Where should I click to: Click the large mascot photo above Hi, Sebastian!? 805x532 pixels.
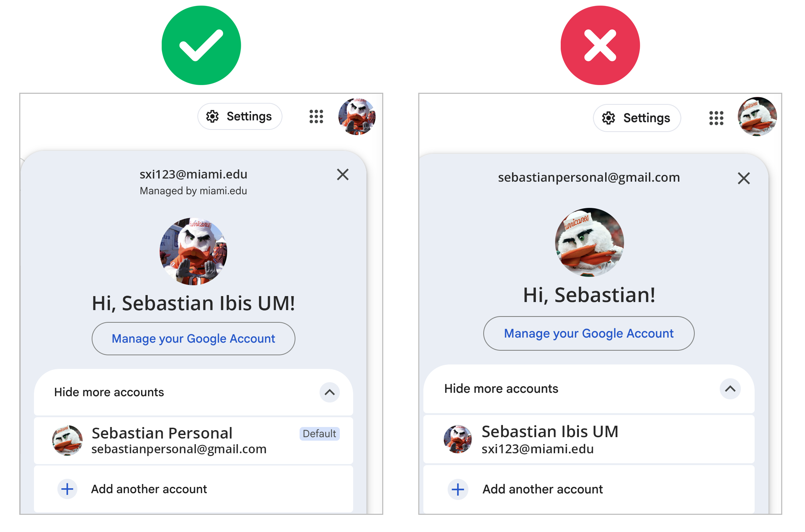point(589,242)
